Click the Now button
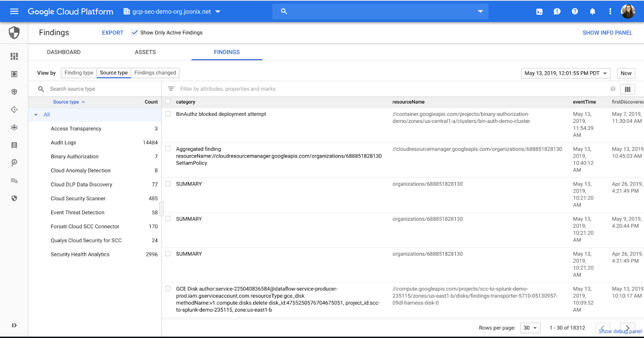The image size is (644, 338). click(626, 73)
